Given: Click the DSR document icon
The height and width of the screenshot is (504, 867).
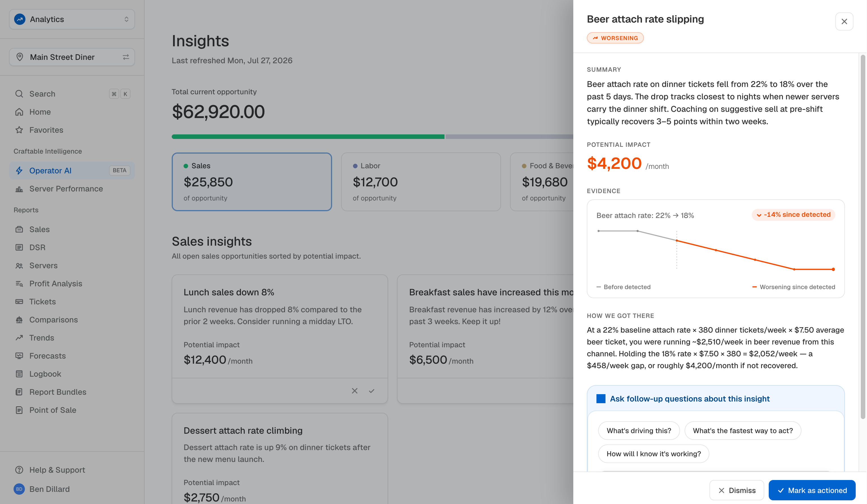Looking at the screenshot, I should click(19, 248).
